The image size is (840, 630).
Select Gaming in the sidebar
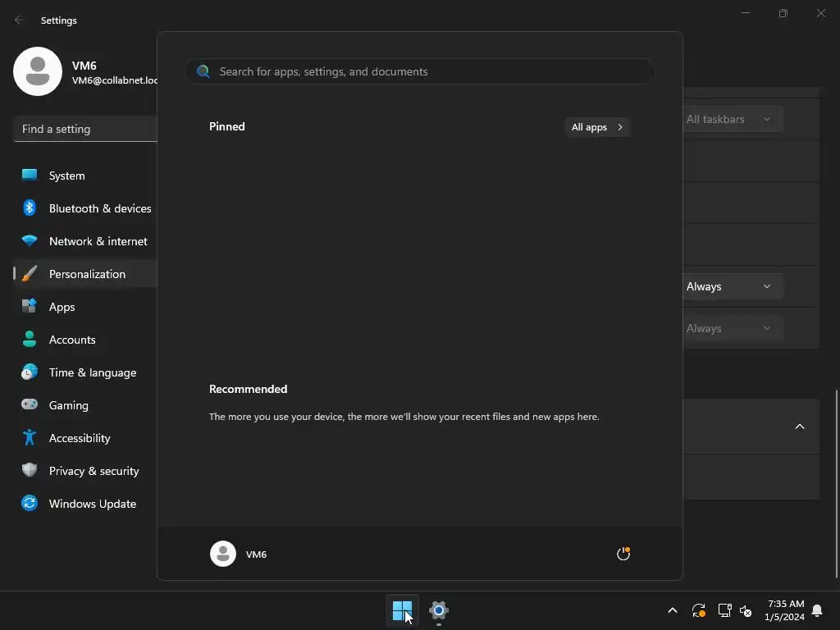(x=85, y=405)
